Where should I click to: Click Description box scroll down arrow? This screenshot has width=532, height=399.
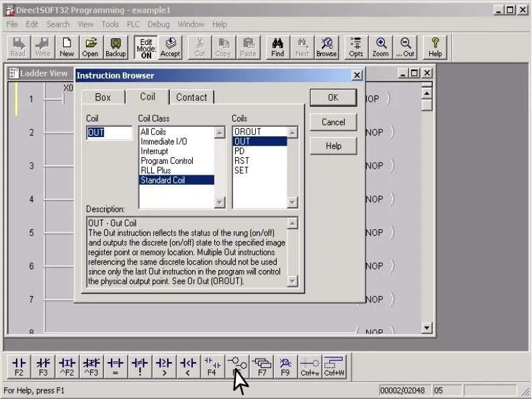click(x=292, y=281)
